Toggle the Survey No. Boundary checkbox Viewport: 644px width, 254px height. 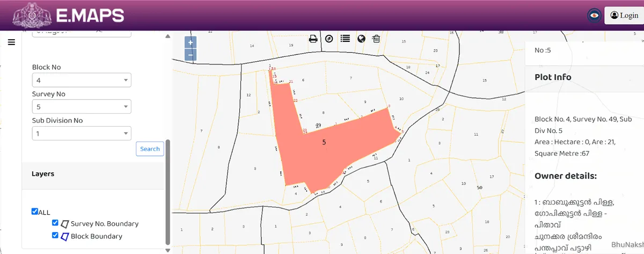pos(55,223)
